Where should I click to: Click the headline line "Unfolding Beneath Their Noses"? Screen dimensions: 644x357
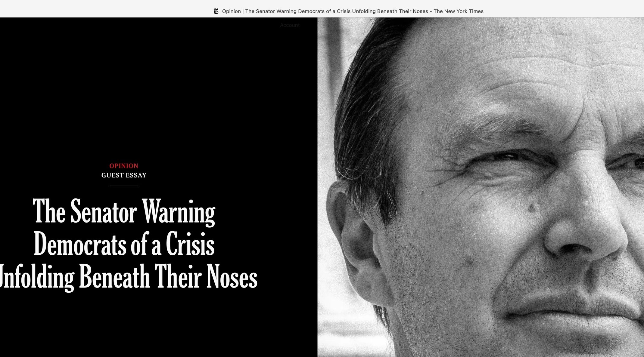pos(128,277)
